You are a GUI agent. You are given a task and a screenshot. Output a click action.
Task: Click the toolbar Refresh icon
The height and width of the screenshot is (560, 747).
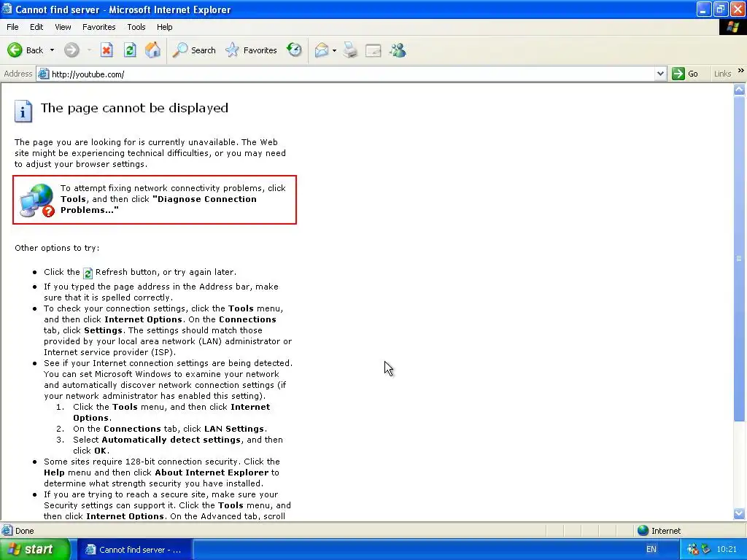coord(130,50)
